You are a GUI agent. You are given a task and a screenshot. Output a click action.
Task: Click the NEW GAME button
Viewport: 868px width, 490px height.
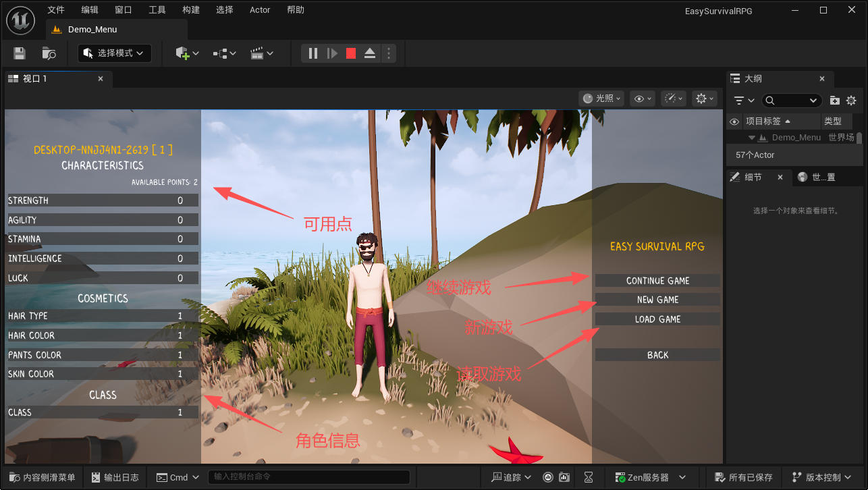pyautogui.click(x=658, y=300)
